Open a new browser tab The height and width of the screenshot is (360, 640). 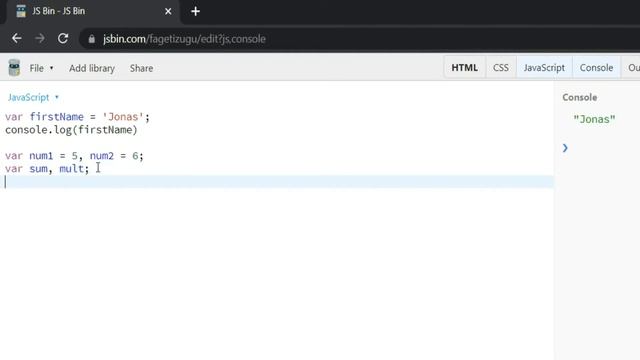coord(196,11)
